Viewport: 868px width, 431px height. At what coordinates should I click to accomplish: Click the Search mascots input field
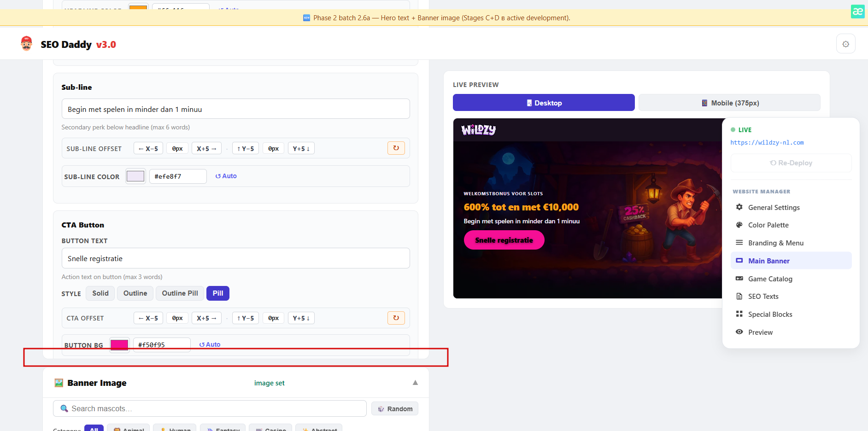(x=210, y=408)
